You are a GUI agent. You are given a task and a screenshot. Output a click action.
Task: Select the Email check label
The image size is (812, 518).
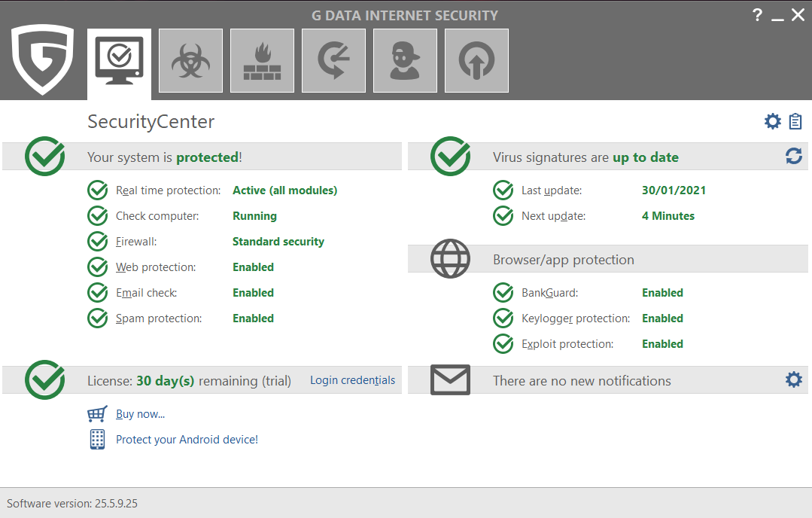147,293
